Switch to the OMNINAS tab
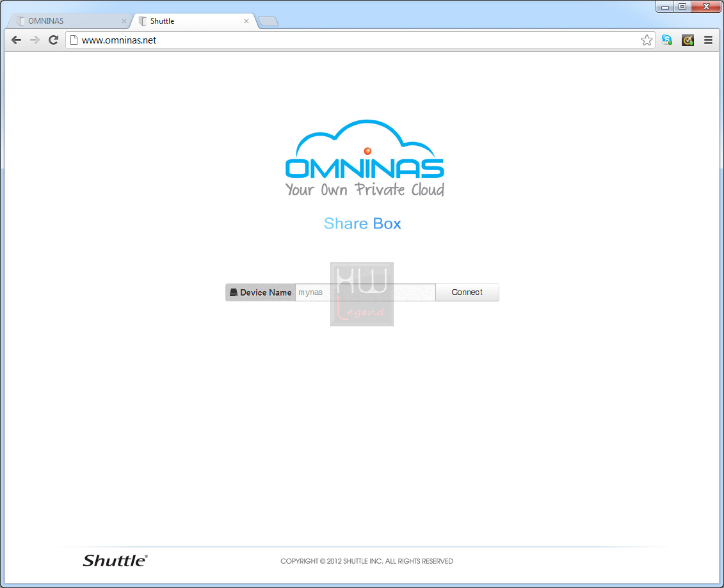 pos(69,20)
